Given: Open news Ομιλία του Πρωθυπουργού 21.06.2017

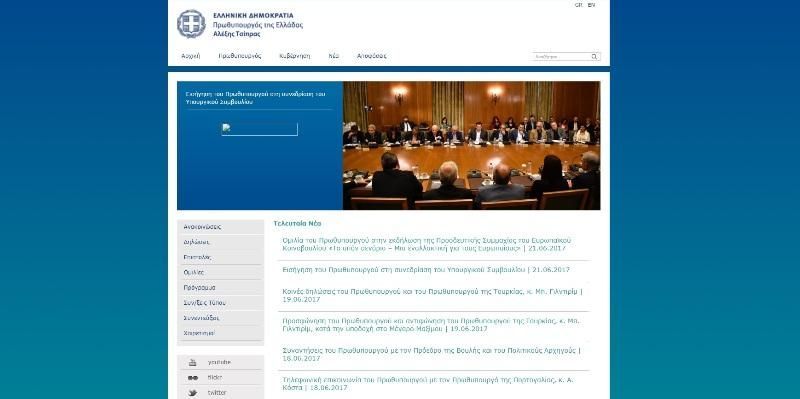Looking at the screenshot, I should click(x=427, y=244).
